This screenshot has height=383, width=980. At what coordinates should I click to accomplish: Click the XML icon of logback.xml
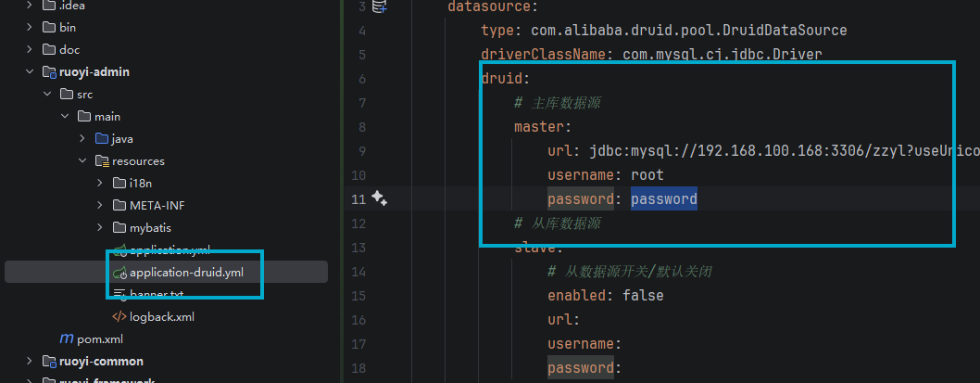pos(119,316)
